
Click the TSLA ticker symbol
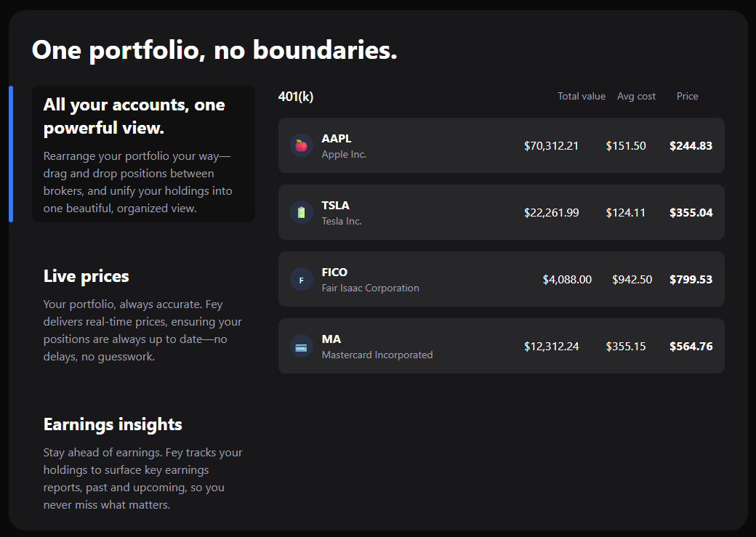336,205
